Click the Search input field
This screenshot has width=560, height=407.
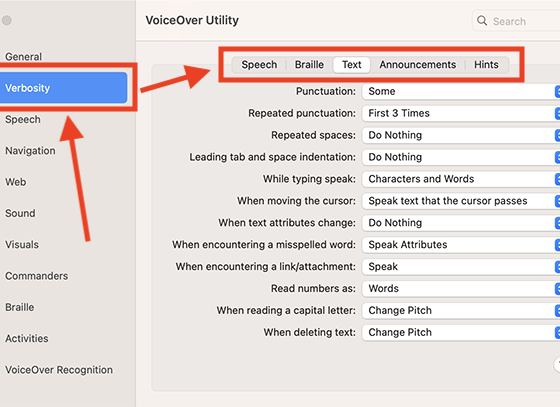516,21
